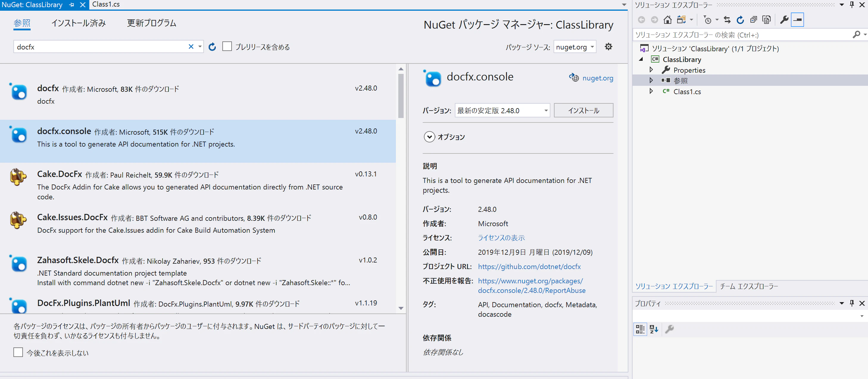Screen dimensions: 868x379
Task: Enable the include prerelease checkbox
Action: [x=227, y=46]
